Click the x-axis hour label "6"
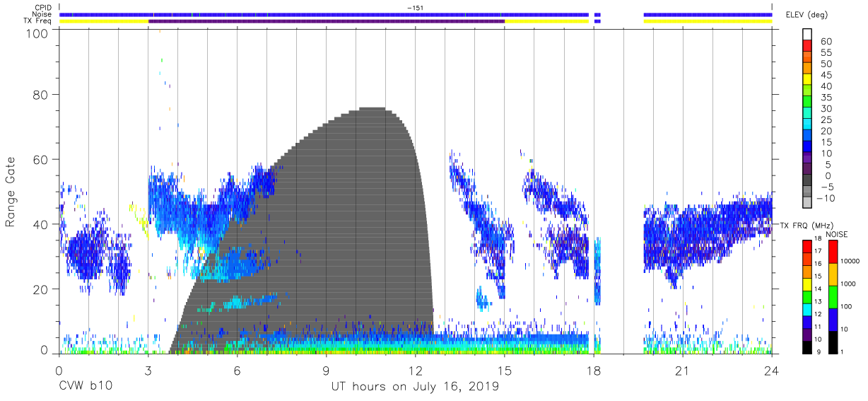Screen dimensions: 868x401 click(237, 371)
